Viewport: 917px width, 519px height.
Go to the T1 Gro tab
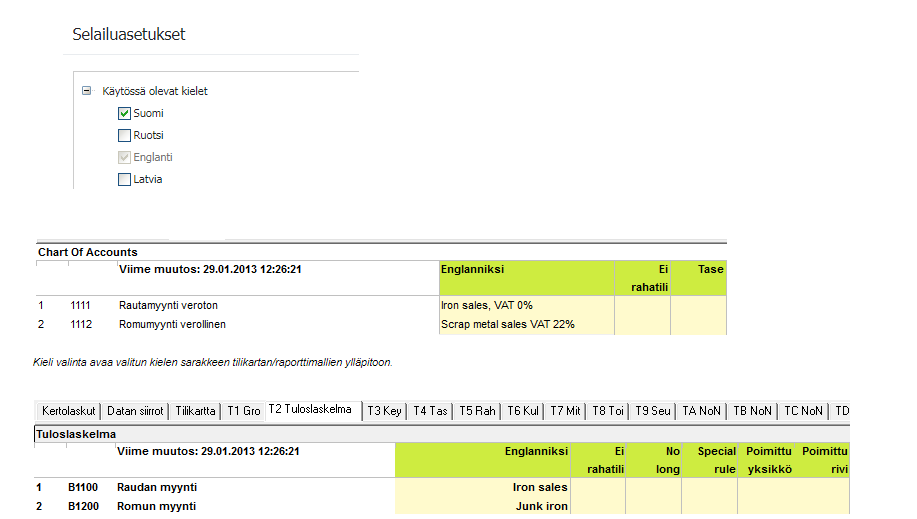[243, 411]
